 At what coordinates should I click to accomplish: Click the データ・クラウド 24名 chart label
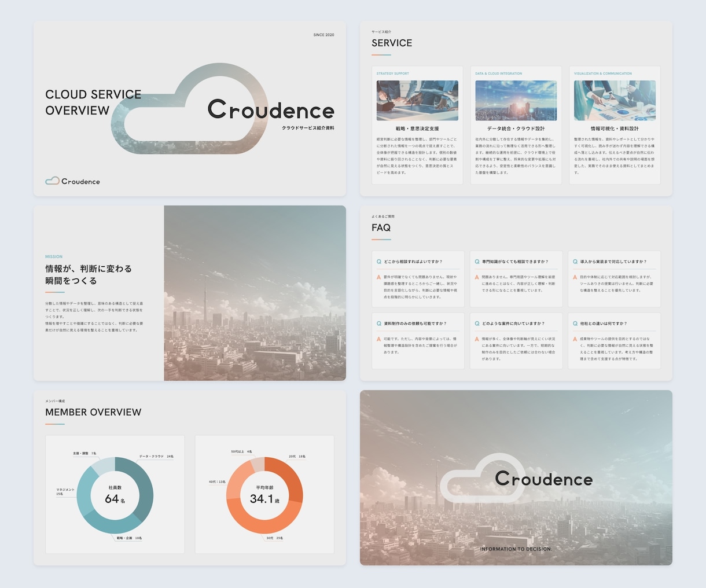pos(156,457)
